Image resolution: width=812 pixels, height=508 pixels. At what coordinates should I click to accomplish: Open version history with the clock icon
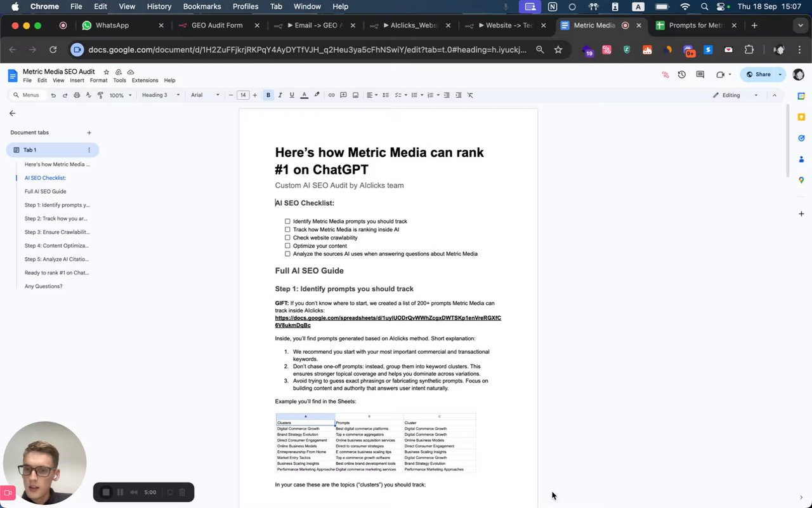[x=682, y=74]
